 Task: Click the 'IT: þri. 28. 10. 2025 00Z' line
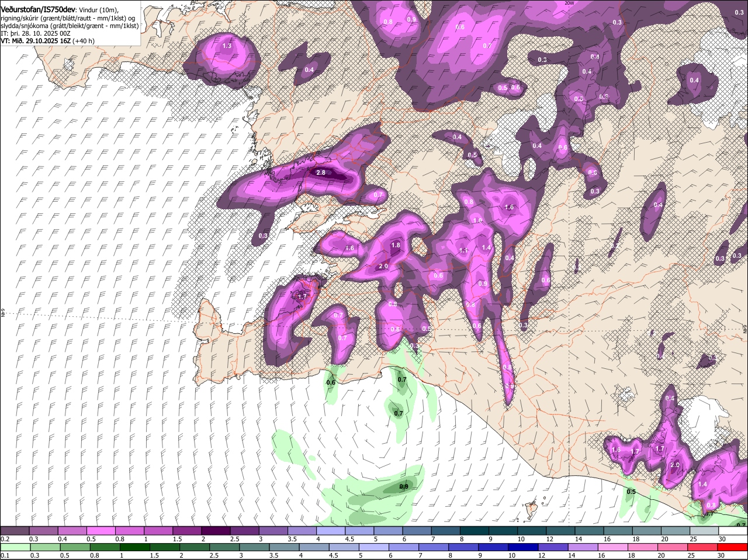click(35, 34)
